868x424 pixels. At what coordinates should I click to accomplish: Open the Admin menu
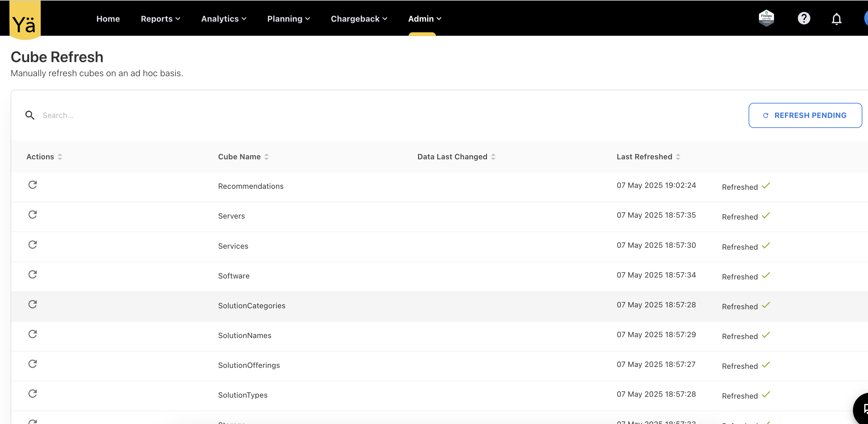pyautogui.click(x=425, y=19)
